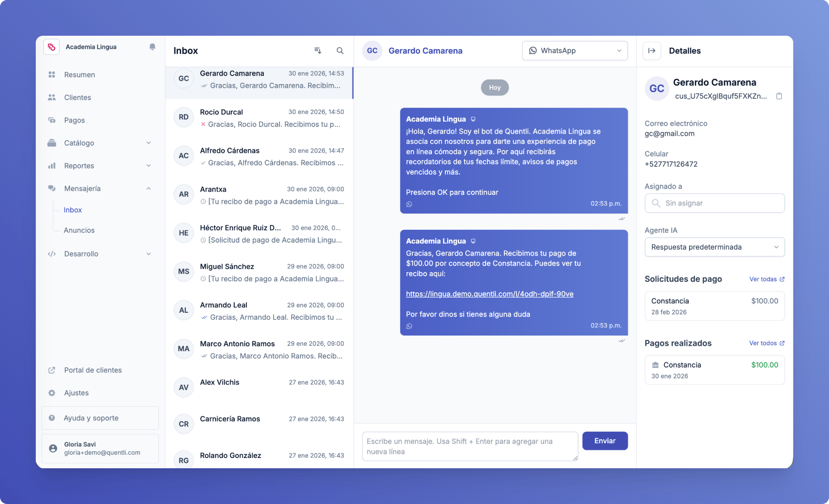Open the Constancia payment made 30 ene 2026
Viewport: 829px width, 504px height.
[715, 370]
